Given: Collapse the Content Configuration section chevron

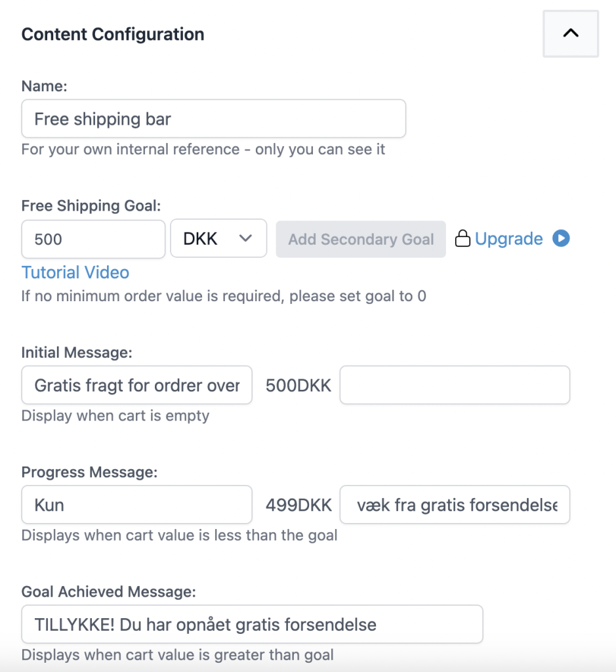Looking at the screenshot, I should pyautogui.click(x=571, y=34).
